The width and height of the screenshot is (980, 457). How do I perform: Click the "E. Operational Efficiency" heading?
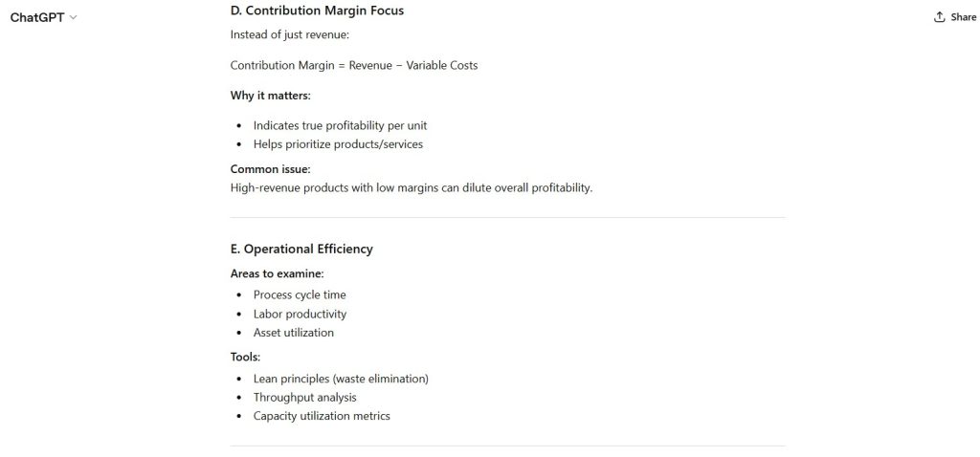[x=301, y=249]
